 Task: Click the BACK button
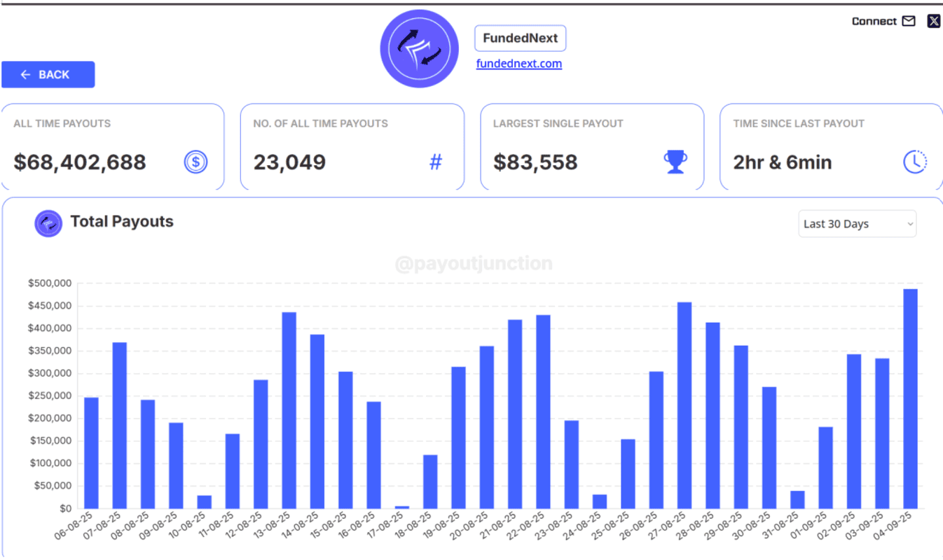[x=48, y=75]
